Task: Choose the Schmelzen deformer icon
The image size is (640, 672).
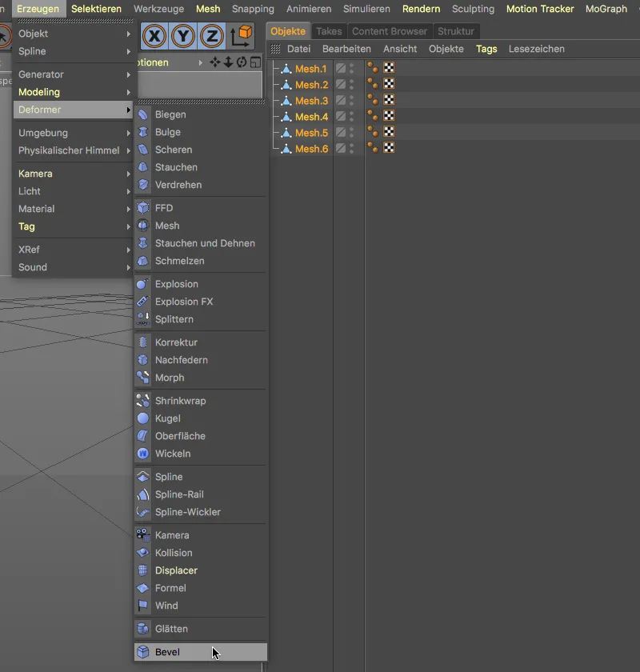Action: coord(142,261)
